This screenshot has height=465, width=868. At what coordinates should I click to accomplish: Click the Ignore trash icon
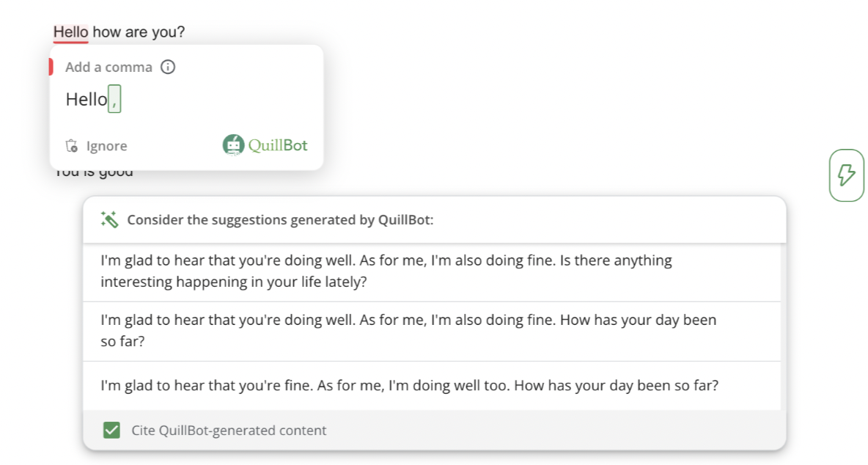[x=72, y=146]
